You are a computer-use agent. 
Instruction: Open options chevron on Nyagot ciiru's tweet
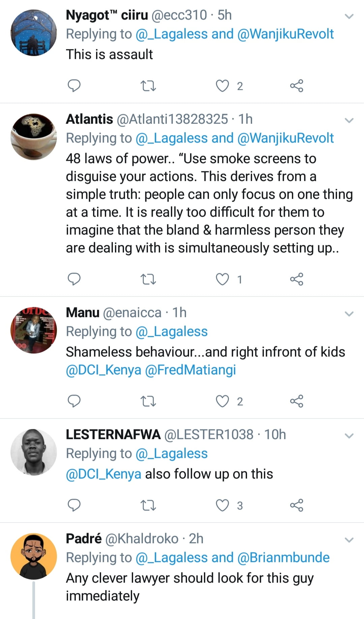(350, 16)
